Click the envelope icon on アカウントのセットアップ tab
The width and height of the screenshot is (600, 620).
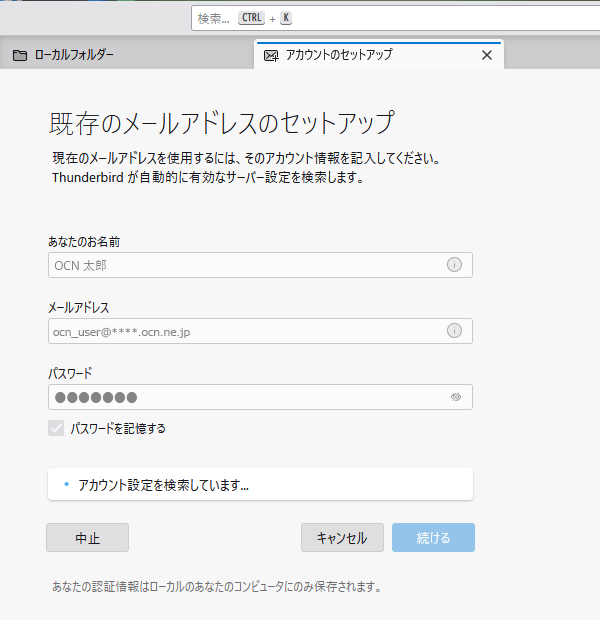click(x=271, y=55)
